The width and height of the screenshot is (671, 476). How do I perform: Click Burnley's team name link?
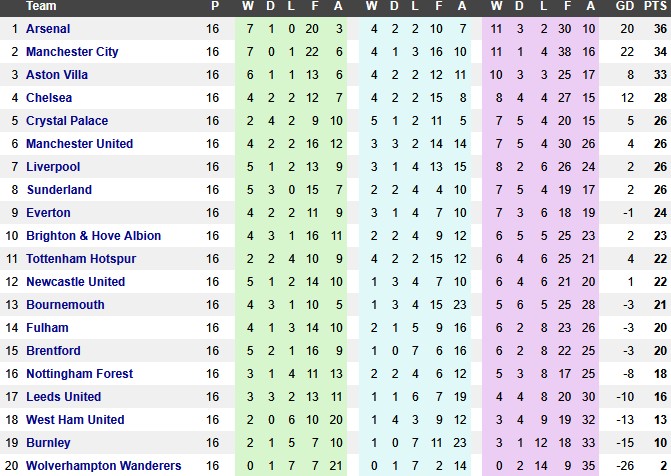pyautogui.click(x=48, y=443)
